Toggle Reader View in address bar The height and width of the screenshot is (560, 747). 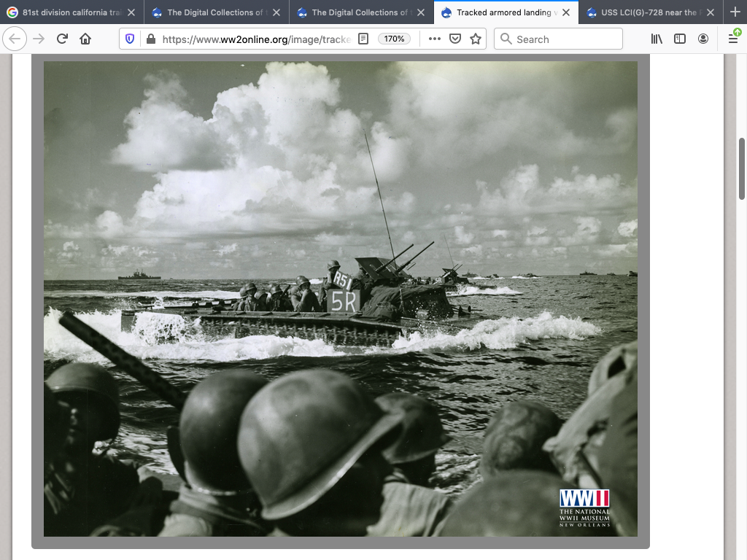(363, 39)
